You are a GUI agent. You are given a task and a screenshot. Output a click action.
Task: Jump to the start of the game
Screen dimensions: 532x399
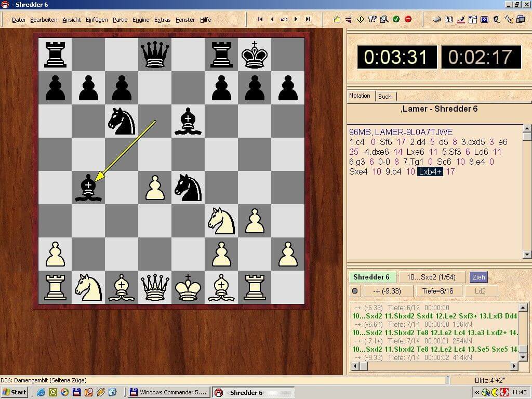(260, 19)
